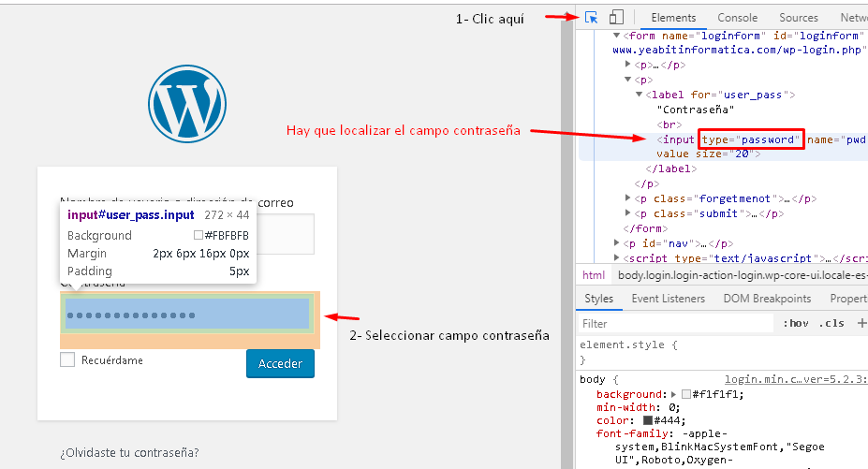The height and width of the screenshot is (469, 868).
Task: Switch to the Elements tab
Action: click(x=673, y=18)
